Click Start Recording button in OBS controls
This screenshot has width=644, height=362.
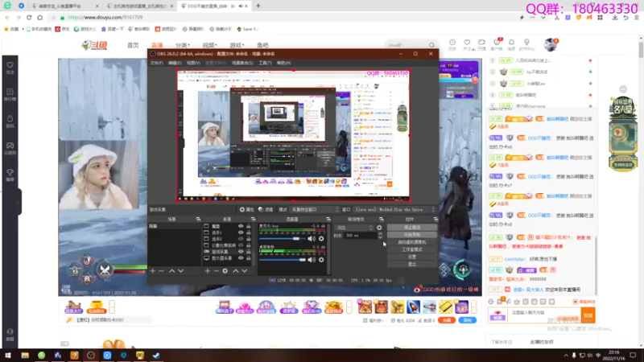click(412, 235)
